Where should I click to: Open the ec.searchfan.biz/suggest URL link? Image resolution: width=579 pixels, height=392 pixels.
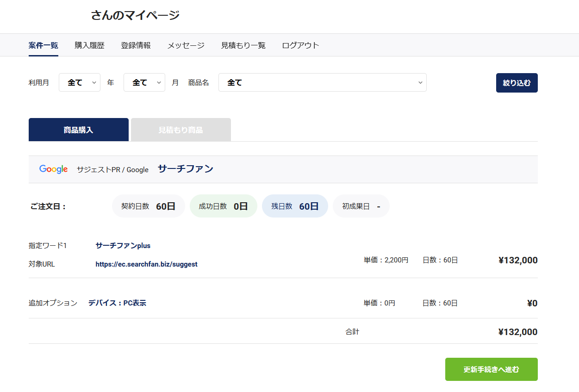click(x=146, y=264)
